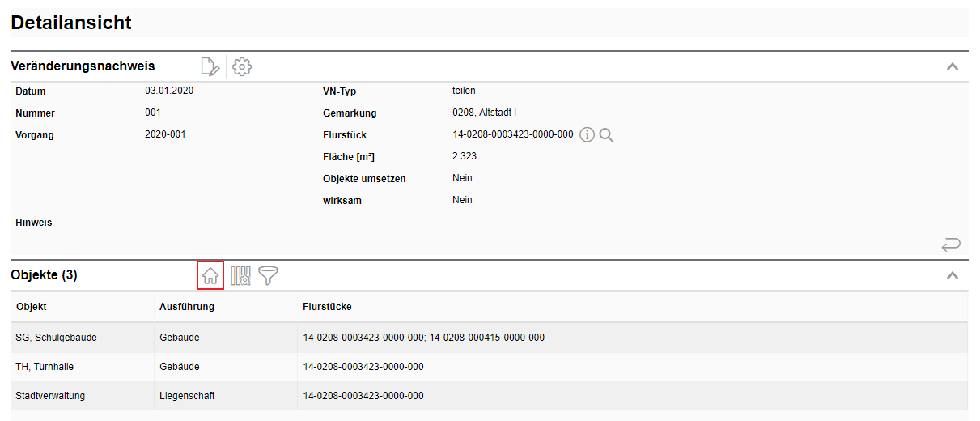
Task: Click the Flurstücke column header
Action: (x=327, y=307)
